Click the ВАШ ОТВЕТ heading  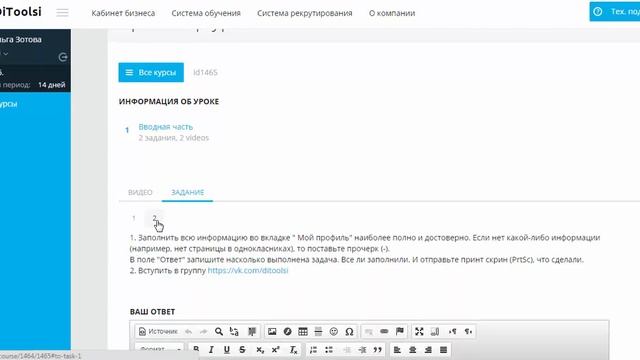152,311
